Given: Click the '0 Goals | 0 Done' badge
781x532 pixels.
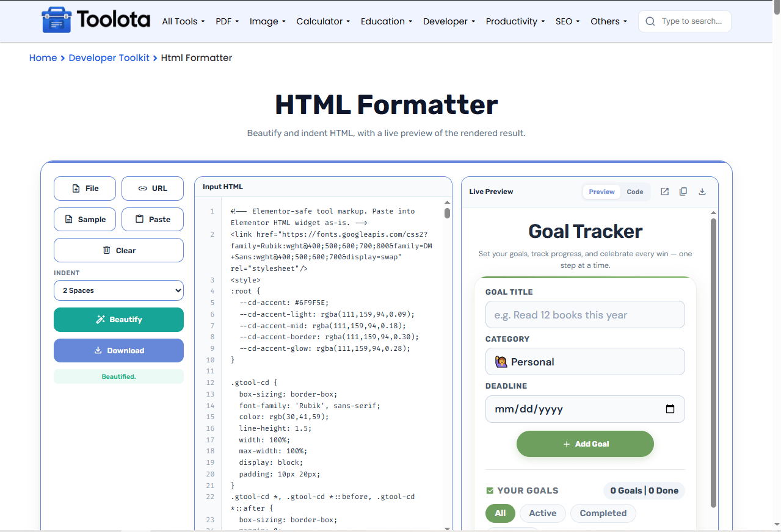Looking at the screenshot, I should coord(644,491).
